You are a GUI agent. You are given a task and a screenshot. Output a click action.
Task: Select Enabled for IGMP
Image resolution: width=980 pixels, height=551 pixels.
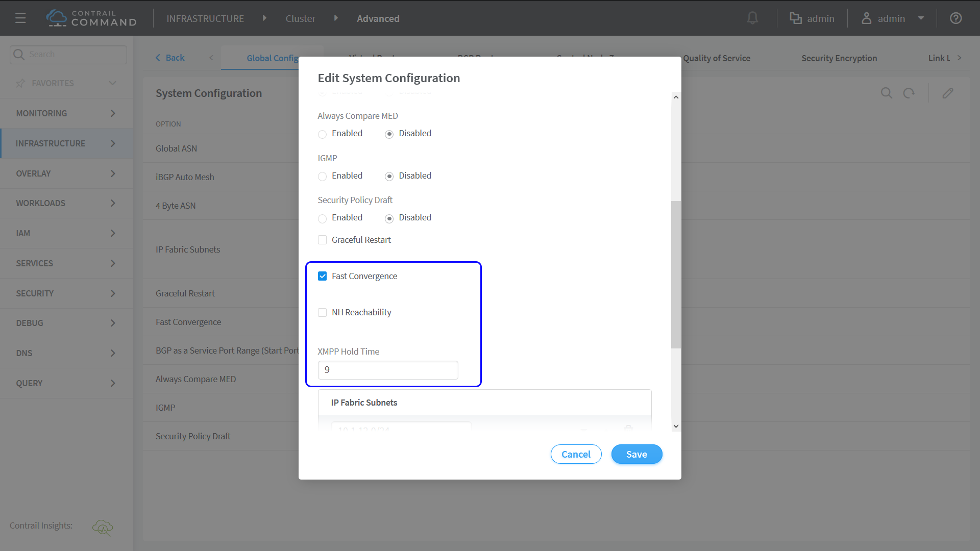coord(322,177)
